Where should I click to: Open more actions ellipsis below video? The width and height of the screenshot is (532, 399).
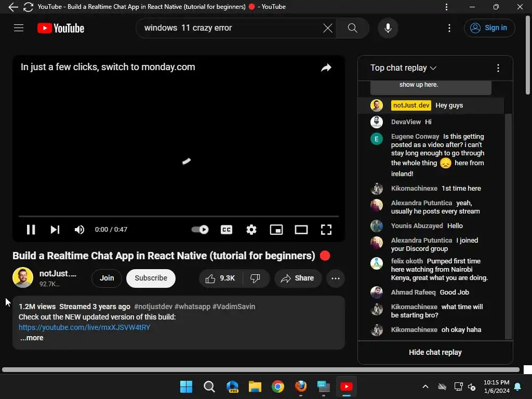[336, 278]
